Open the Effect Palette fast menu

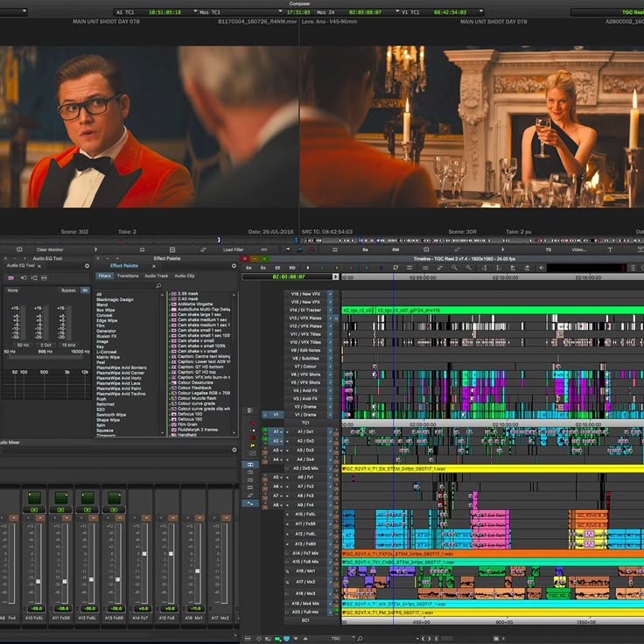coord(234,266)
